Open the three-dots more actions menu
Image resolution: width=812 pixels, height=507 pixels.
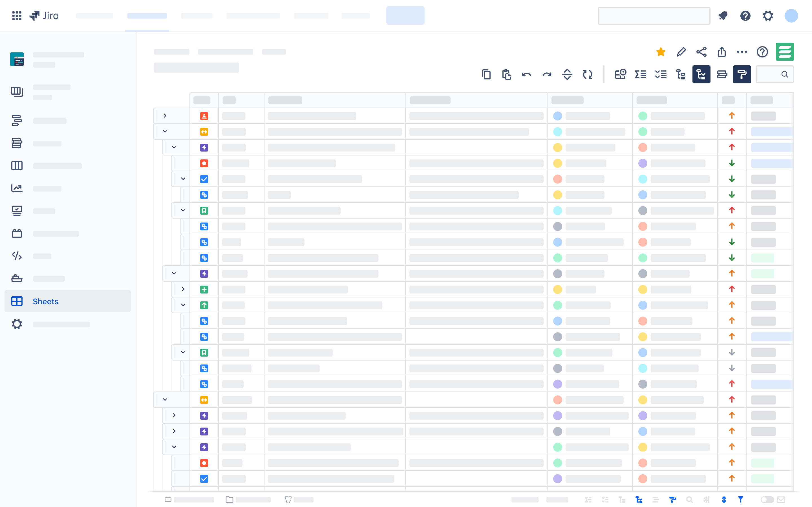(x=742, y=52)
